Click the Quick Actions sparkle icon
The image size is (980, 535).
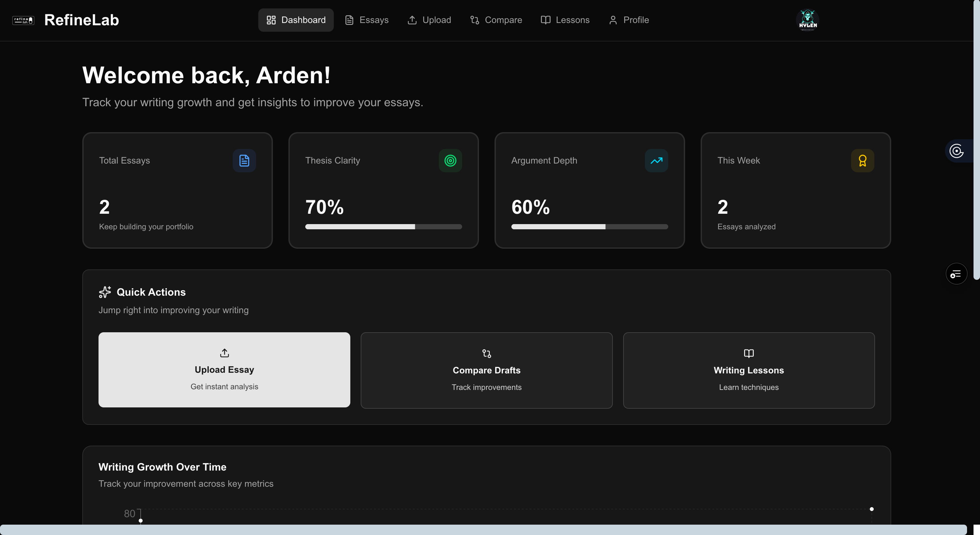click(105, 292)
